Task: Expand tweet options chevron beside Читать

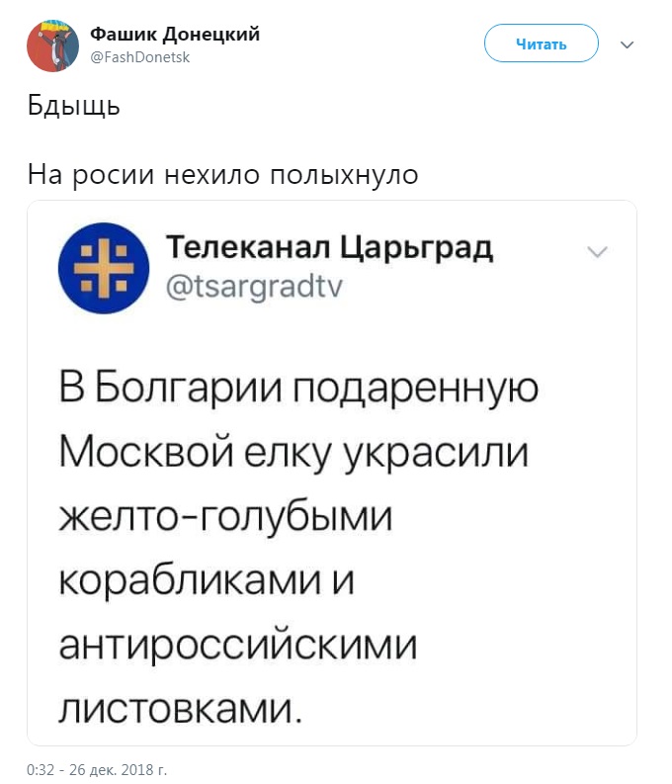Action: tap(626, 44)
